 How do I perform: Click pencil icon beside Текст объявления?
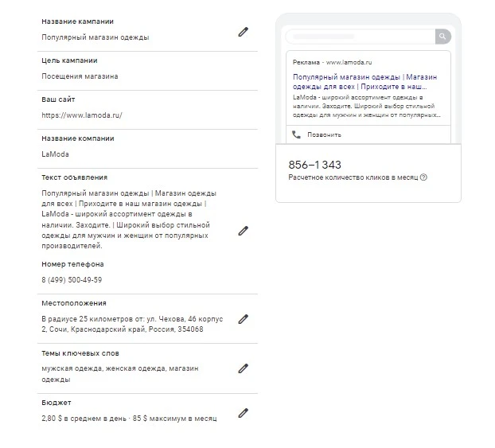point(243,231)
